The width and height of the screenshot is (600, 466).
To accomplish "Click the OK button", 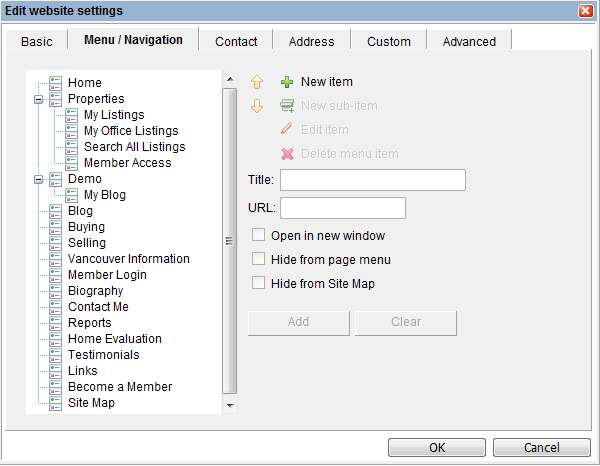I will tap(437, 448).
